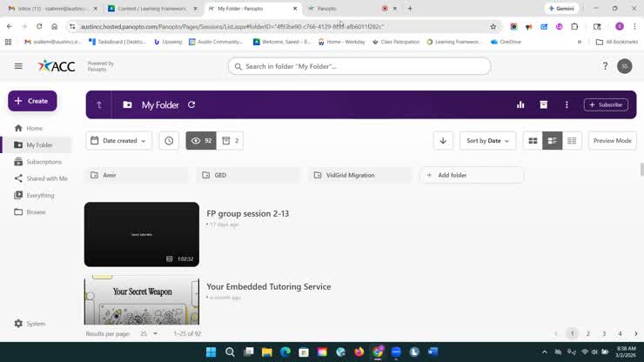Bookmark this page with star icon
This screenshot has width=644, height=362.
(493, 27)
